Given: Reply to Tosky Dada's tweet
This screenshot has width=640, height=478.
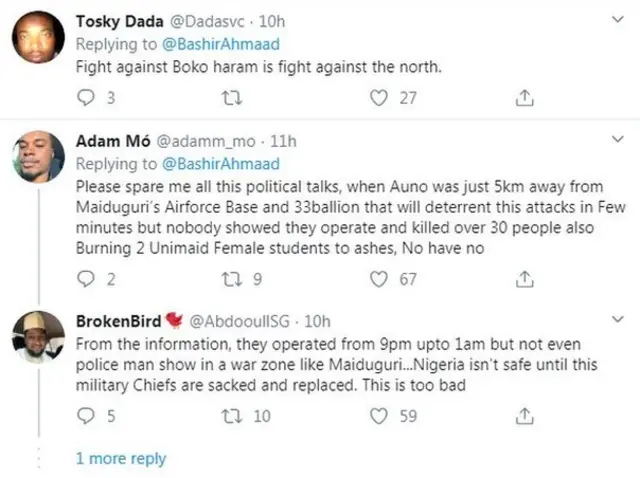Looking at the screenshot, I should point(85,97).
